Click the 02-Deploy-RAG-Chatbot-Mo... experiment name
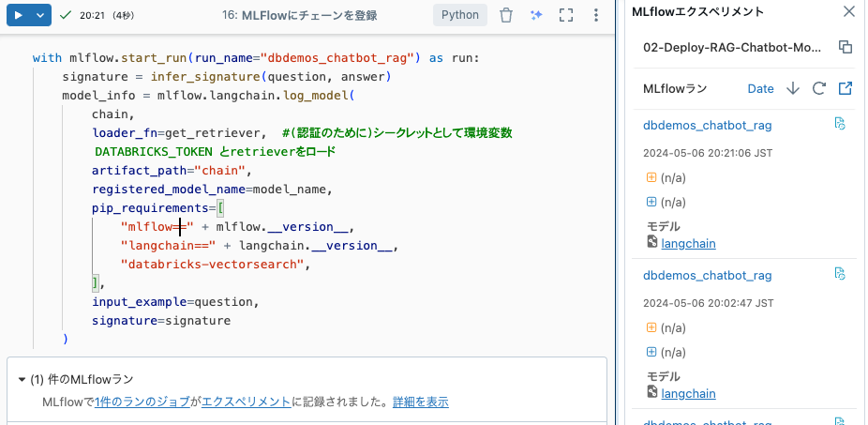This screenshot has width=868, height=425. click(732, 48)
